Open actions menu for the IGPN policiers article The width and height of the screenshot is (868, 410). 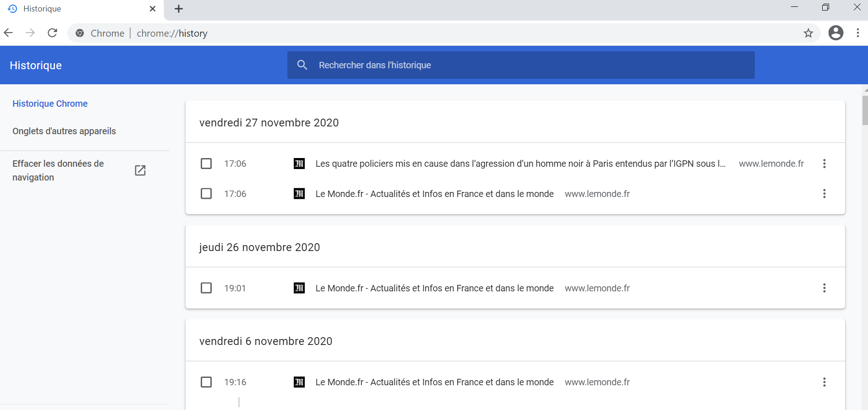point(824,164)
